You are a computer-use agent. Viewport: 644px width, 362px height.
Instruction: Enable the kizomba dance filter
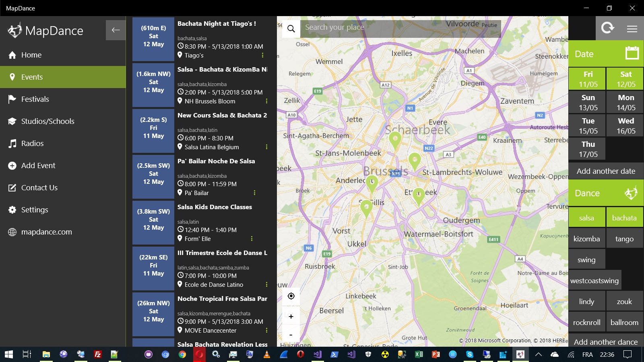click(586, 239)
